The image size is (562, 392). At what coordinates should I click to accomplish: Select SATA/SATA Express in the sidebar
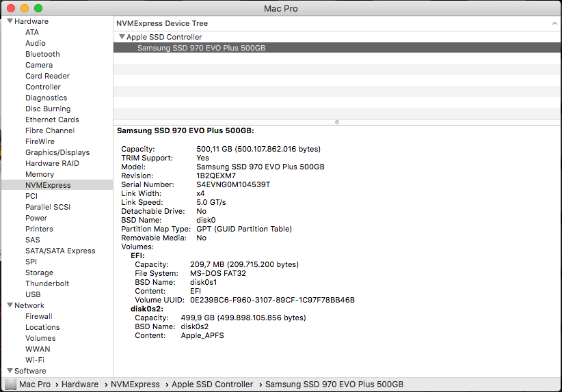coord(60,251)
